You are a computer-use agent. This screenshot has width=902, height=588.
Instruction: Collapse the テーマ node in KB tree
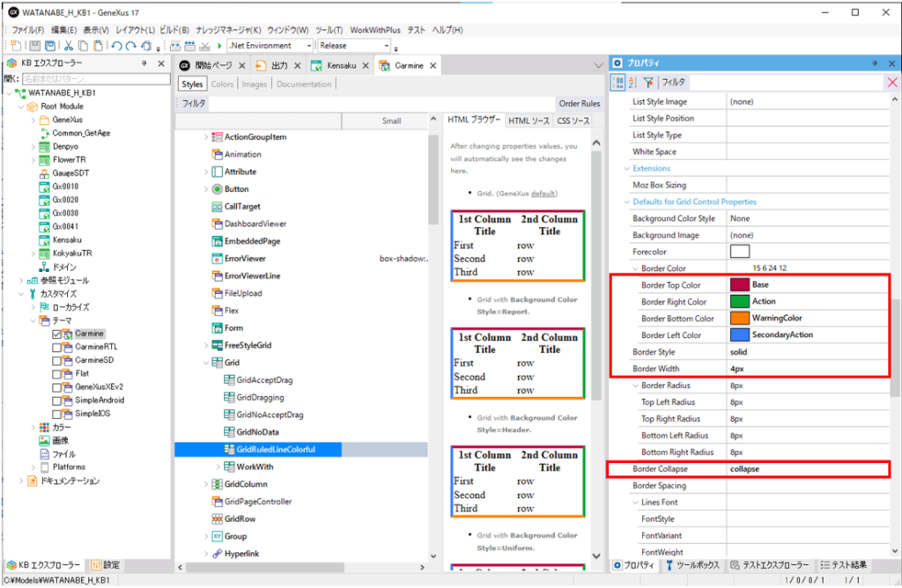coord(33,320)
